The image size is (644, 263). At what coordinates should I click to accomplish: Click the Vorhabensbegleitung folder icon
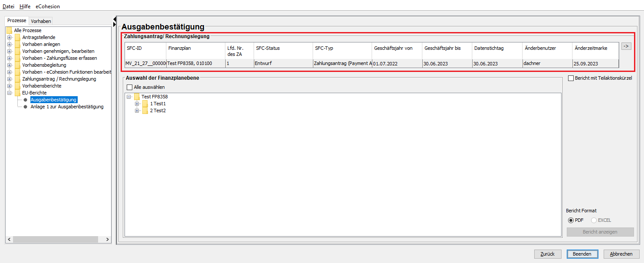17,65
